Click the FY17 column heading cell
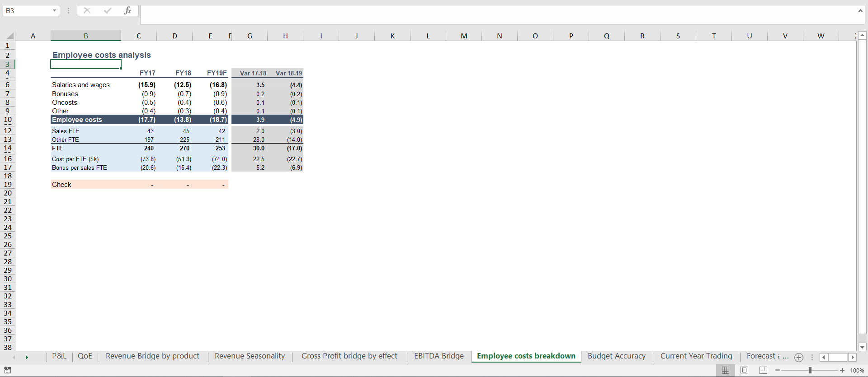 147,73
